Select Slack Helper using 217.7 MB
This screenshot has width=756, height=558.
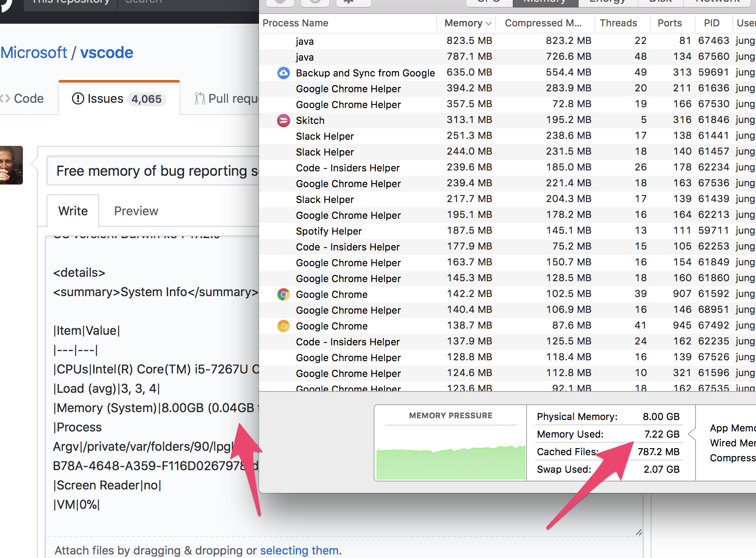(508, 199)
